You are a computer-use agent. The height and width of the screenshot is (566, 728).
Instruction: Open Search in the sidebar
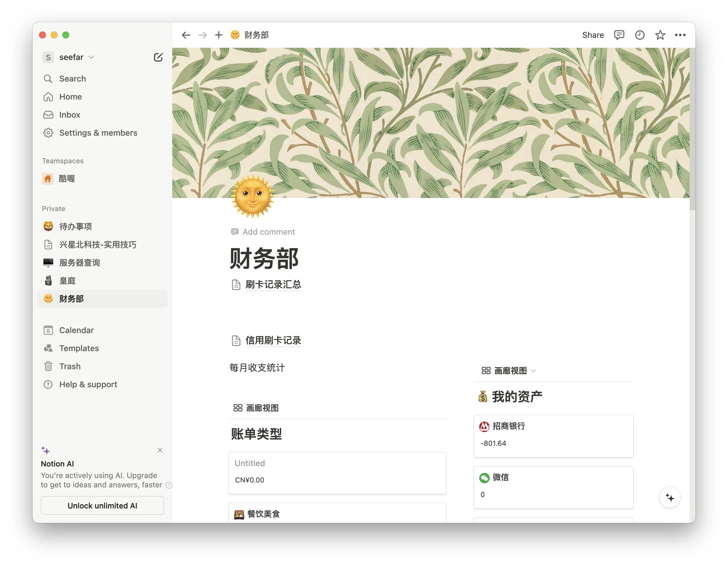click(x=103, y=79)
